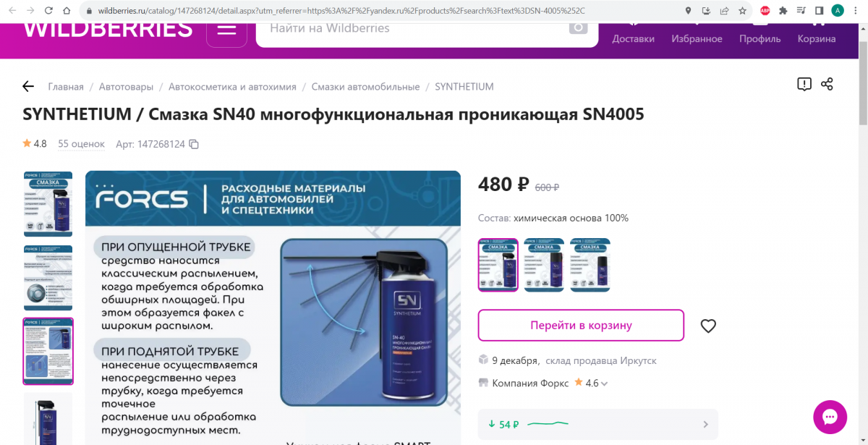Viewport: 868px width, 445px height.
Task: Select the third product variant swatch
Action: point(590,265)
